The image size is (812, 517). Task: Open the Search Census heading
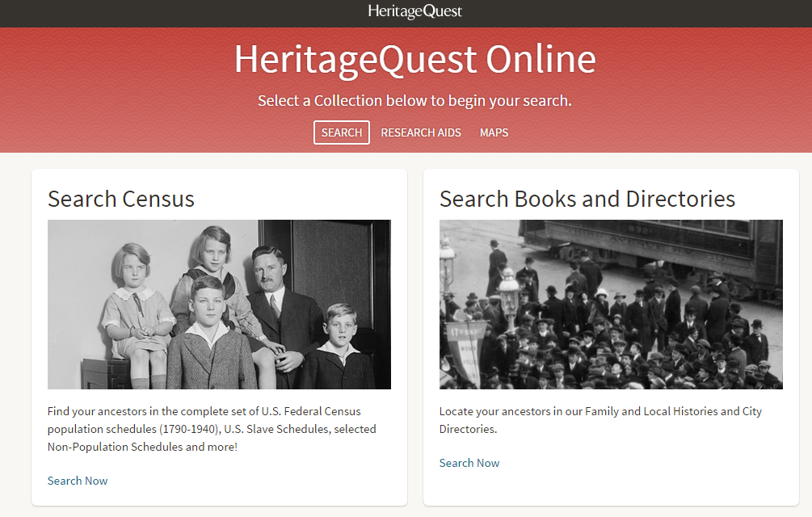(x=121, y=199)
